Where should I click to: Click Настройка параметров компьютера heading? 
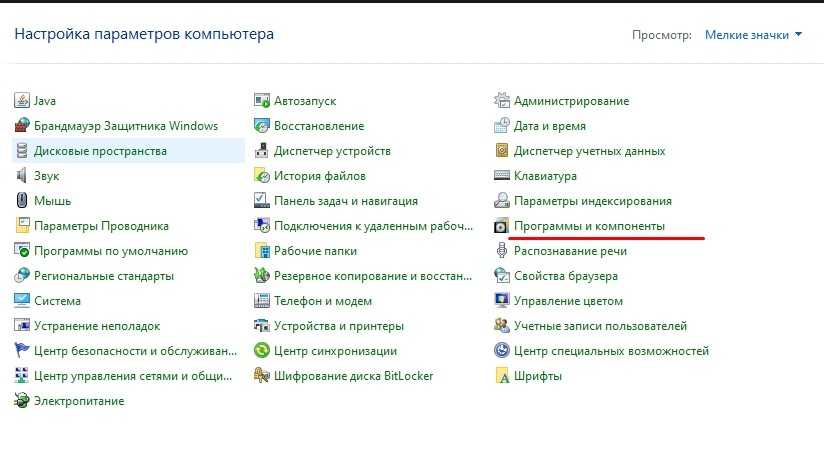click(x=144, y=34)
